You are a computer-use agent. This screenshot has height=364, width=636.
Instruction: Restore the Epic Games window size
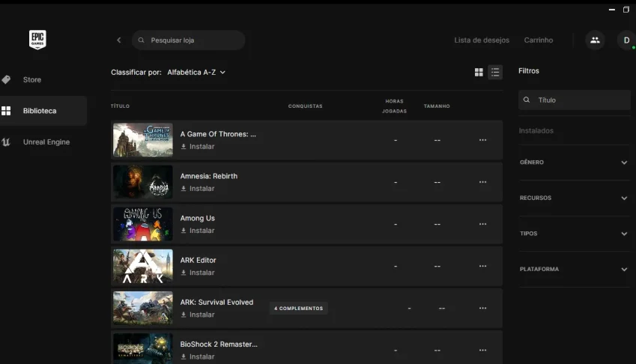pyautogui.click(x=626, y=9)
